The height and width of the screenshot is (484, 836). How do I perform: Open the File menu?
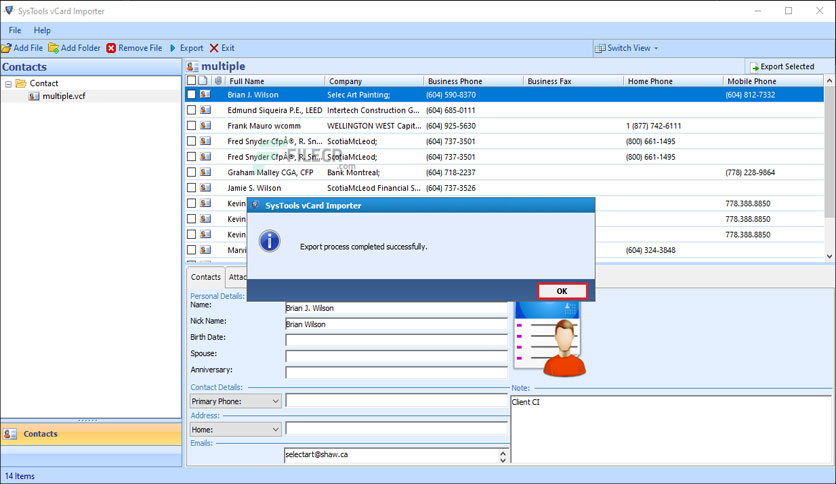pos(14,30)
